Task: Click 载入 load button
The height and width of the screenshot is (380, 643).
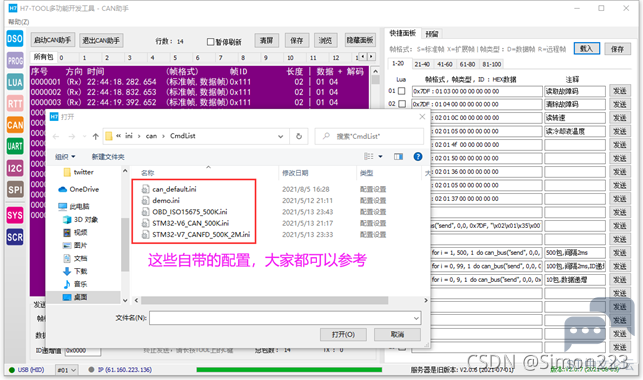Action: point(586,48)
